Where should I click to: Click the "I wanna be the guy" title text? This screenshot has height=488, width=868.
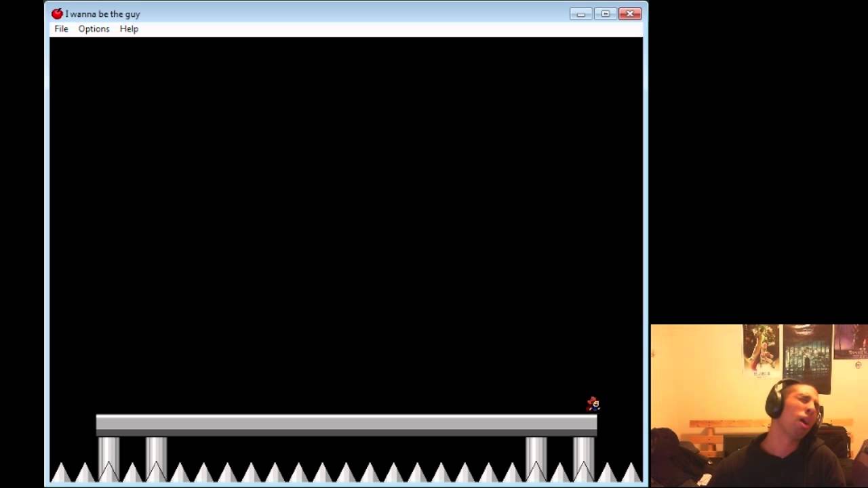[102, 14]
